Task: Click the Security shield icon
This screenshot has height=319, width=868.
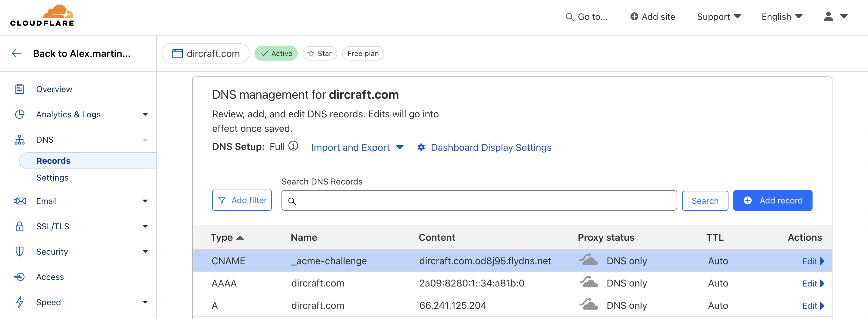Action: [20, 251]
